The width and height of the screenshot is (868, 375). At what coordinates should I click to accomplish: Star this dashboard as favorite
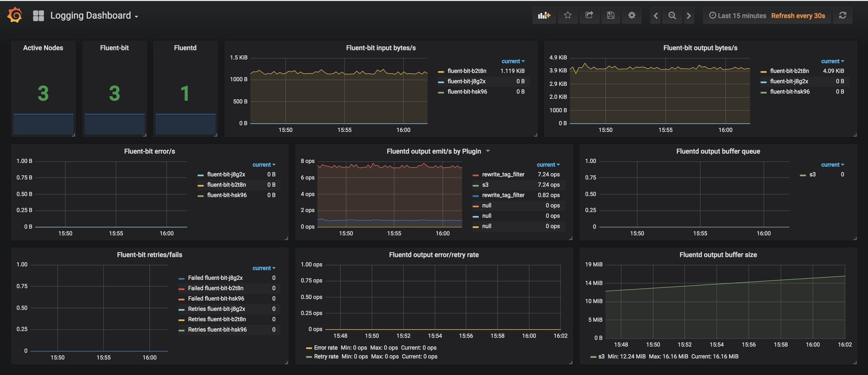point(568,16)
